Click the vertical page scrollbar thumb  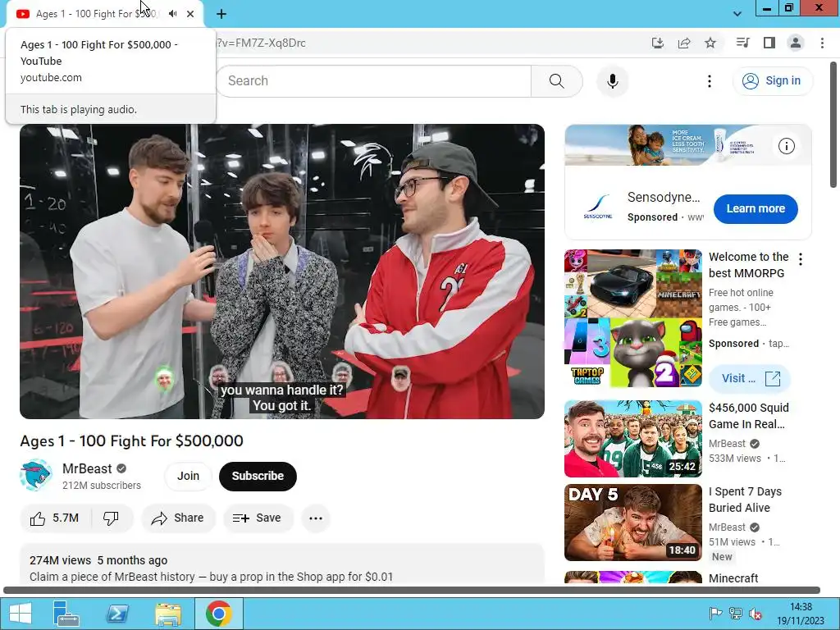coord(833,125)
